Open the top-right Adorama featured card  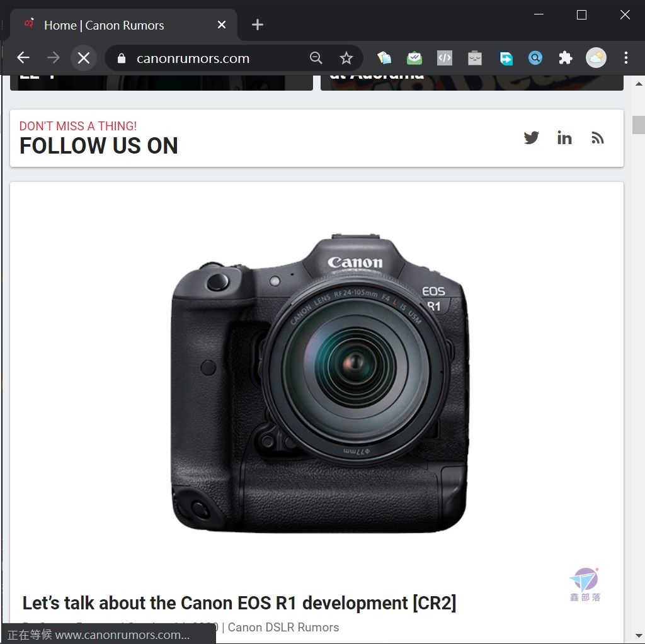pos(472,82)
